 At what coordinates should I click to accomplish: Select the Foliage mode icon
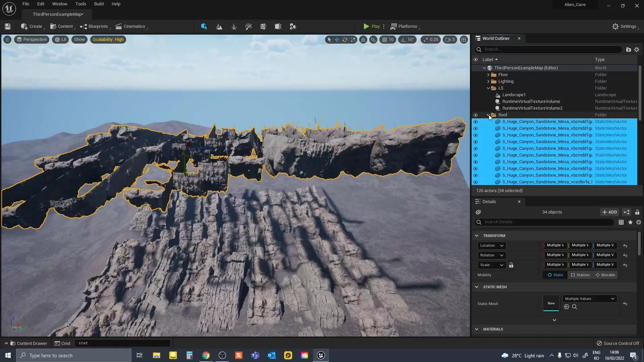234,26
